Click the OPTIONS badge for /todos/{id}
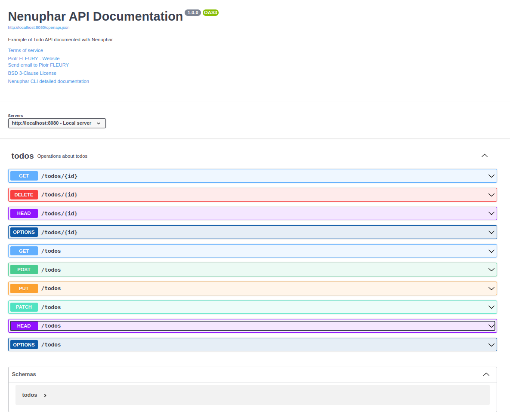This screenshot has width=510, height=420. [x=24, y=232]
